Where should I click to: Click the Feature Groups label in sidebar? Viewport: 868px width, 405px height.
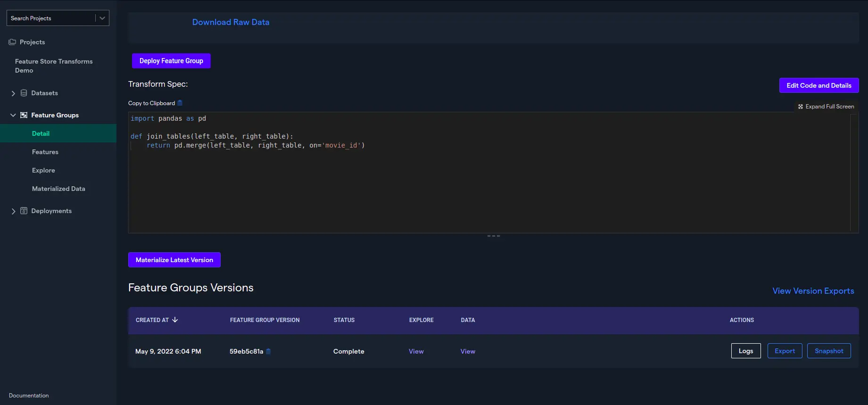tap(55, 115)
